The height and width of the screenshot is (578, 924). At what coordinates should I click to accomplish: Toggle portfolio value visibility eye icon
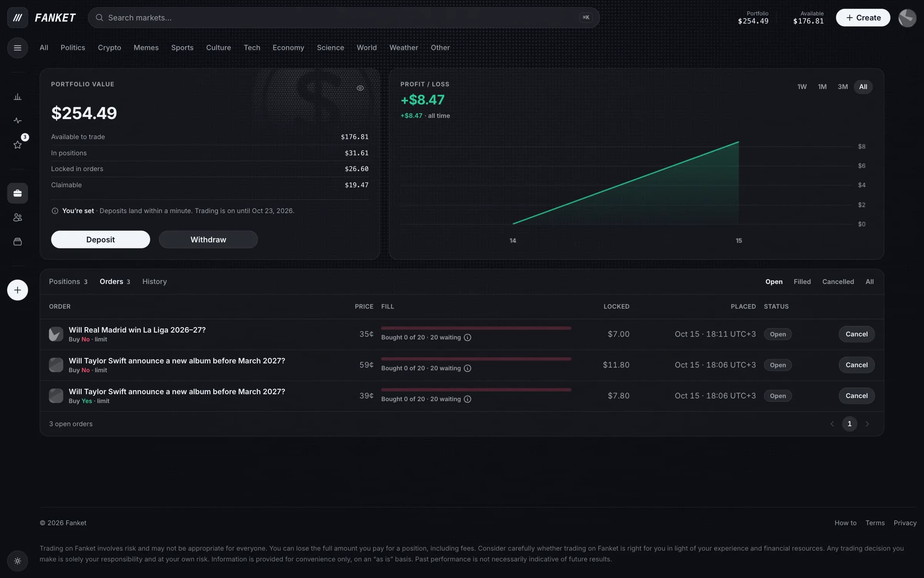360,88
